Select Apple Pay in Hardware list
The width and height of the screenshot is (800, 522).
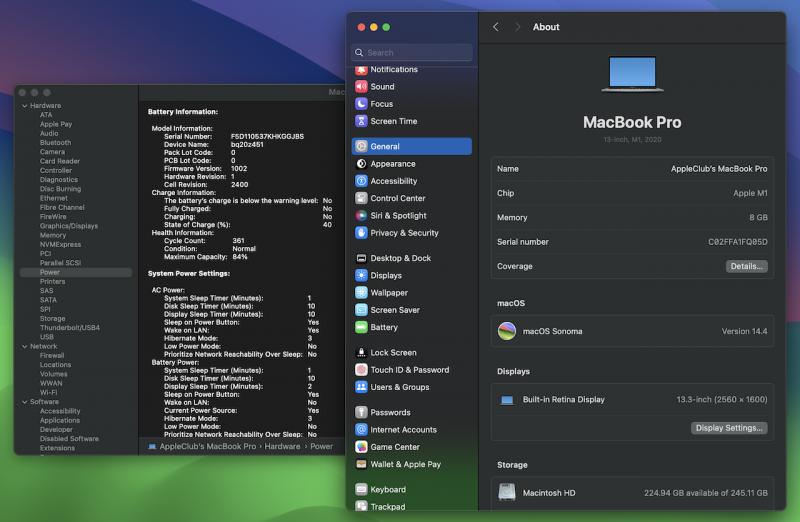[56, 124]
